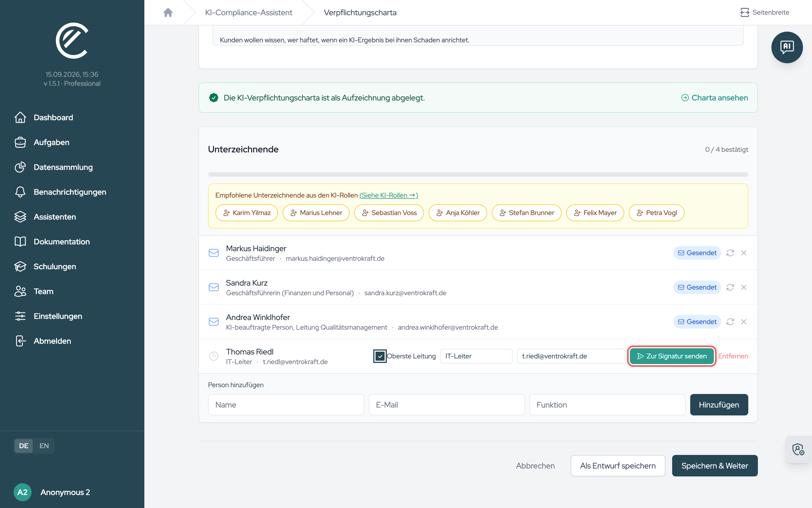Open the AI chat assistant bubble
This screenshot has height=508, width=812.
pyautogui.click(x=787, y=47)
